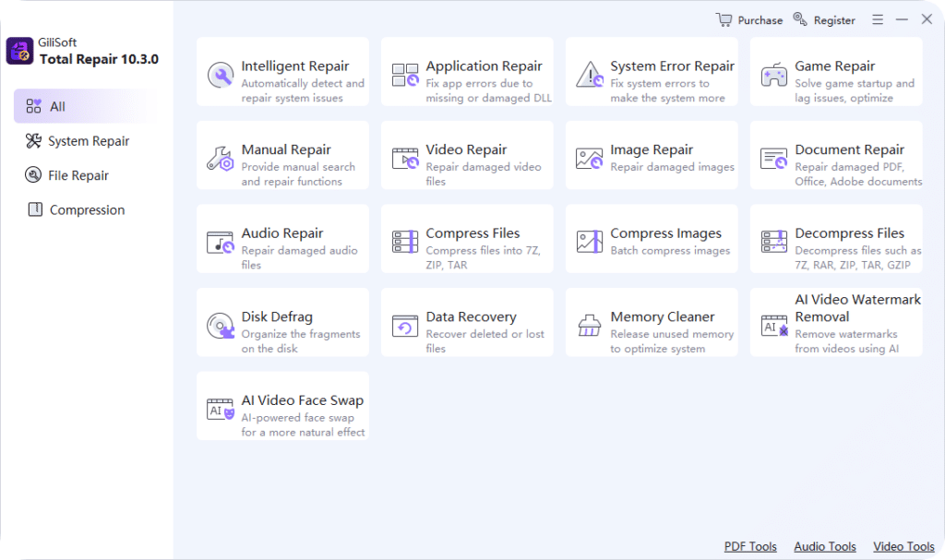
Task: Click the Disk Defrag title
Action: (277, 317)
